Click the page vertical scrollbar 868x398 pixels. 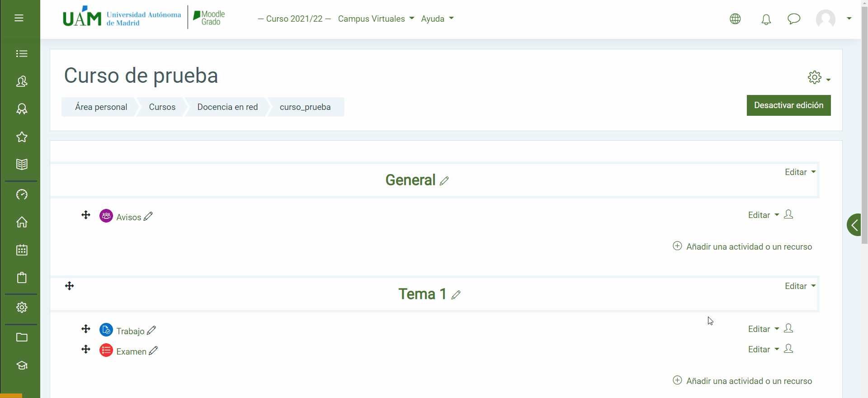coord(864,136)
